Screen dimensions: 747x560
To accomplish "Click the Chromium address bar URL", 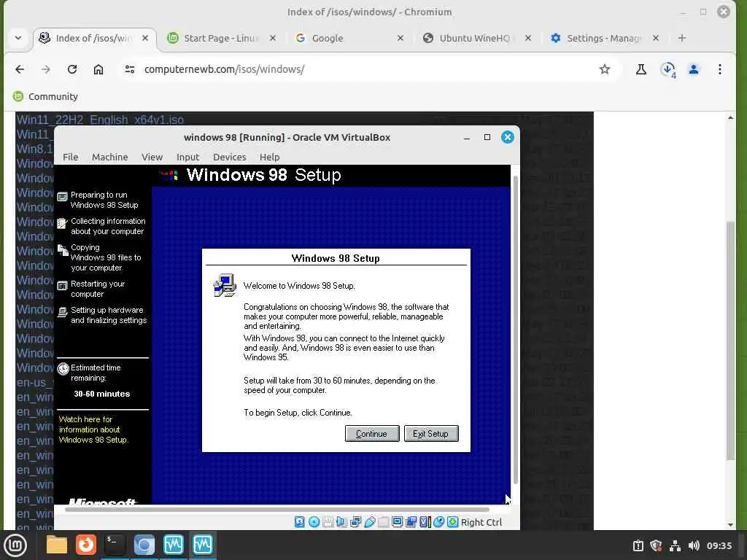I will (x=224, y=69).
